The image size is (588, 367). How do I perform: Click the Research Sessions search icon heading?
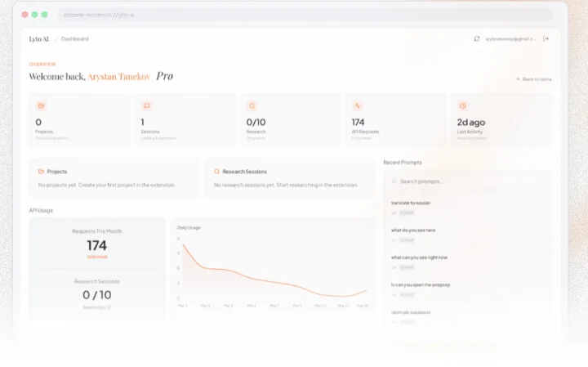click(216, 172)
